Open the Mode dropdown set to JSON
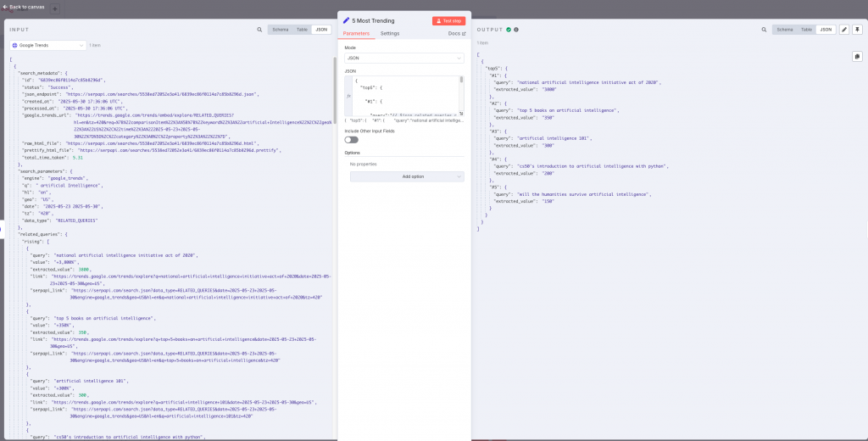Viewport: 868px width, 441px height. click(404, 59)
